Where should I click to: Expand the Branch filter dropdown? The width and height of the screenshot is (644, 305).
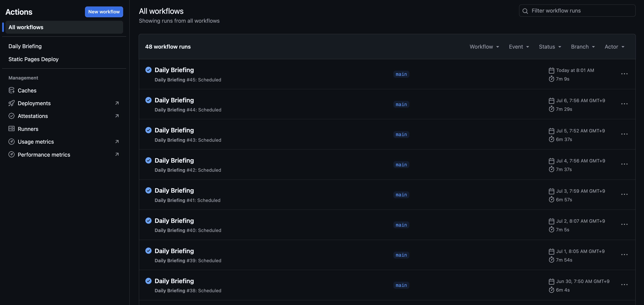[583, 47]
